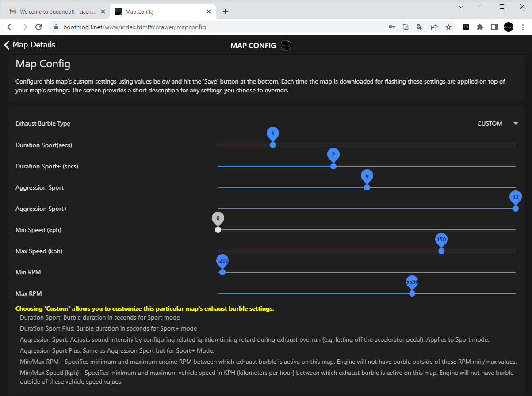
Task: Share this page via the share icon
Action: tap(434, 27)
